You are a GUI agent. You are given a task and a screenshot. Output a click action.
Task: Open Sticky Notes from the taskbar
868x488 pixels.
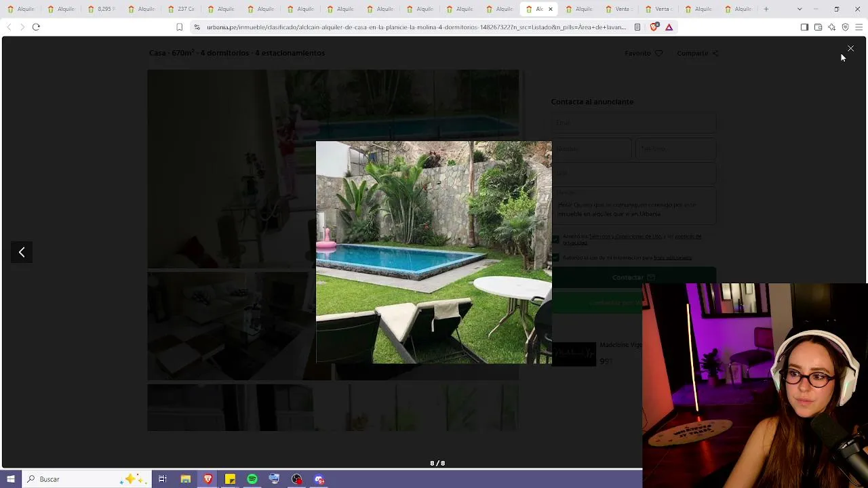click(230, 479)
